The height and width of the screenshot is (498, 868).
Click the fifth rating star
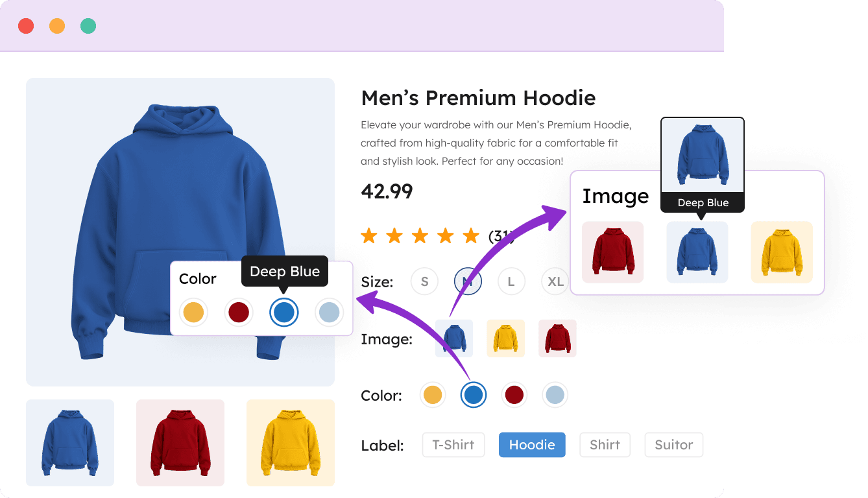[471, 235]
